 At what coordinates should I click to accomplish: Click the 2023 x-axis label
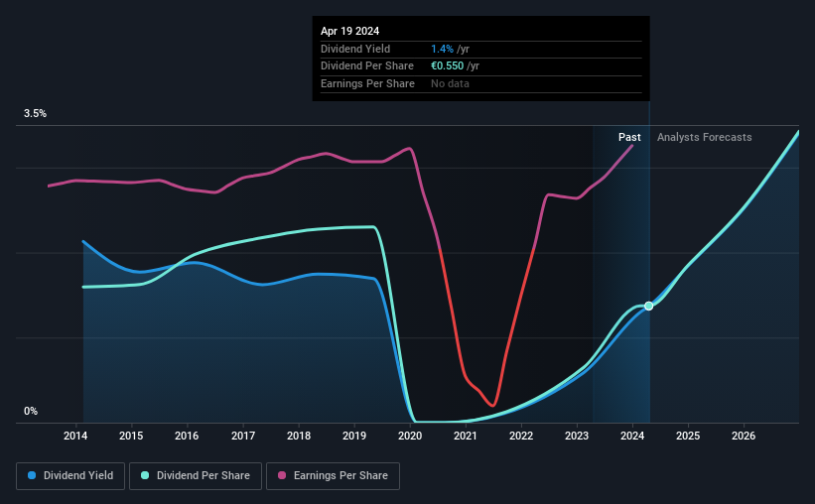click(x=577, y=436)
